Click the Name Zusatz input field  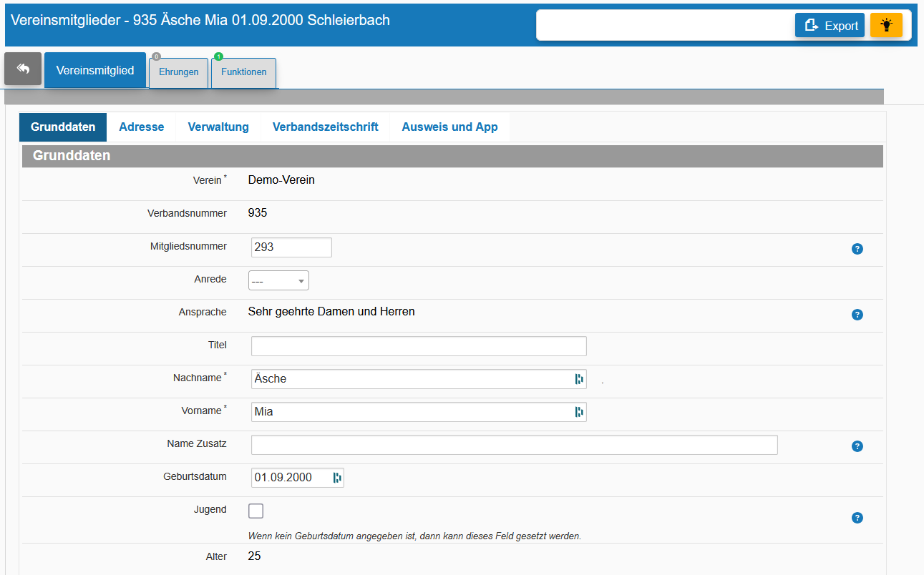[x=514, y=445]
